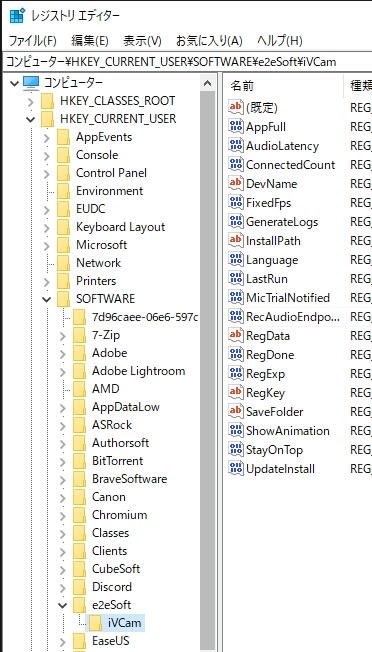Click the binary icon beside ConnectedCount

236,165
